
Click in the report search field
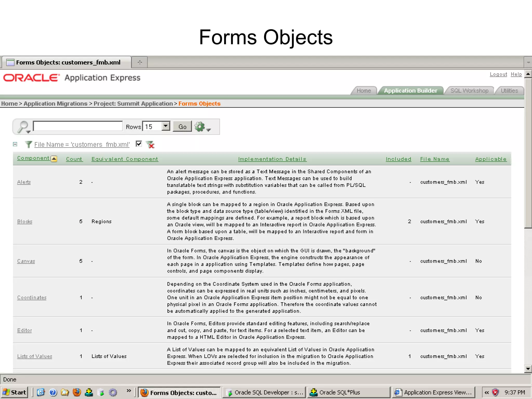(x=78, y=126)
